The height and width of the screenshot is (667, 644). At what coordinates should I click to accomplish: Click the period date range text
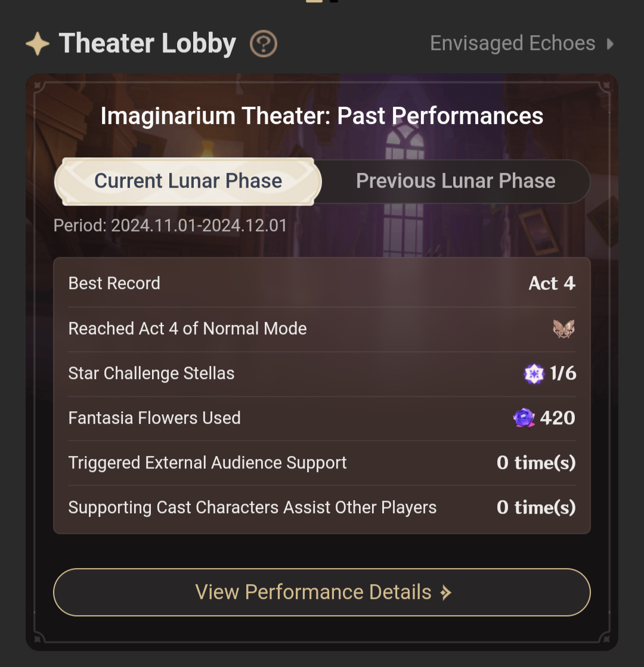click(x=171, y=226)
